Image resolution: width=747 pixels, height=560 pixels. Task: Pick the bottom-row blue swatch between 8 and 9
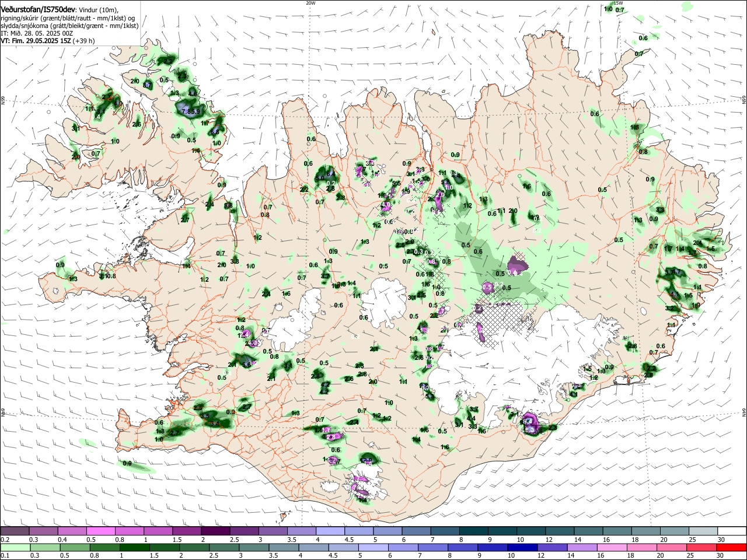(x=462, y=548)
